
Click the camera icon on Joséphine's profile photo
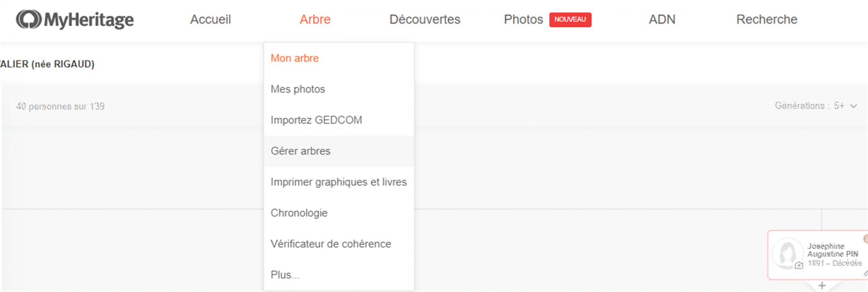click(798, 265)
